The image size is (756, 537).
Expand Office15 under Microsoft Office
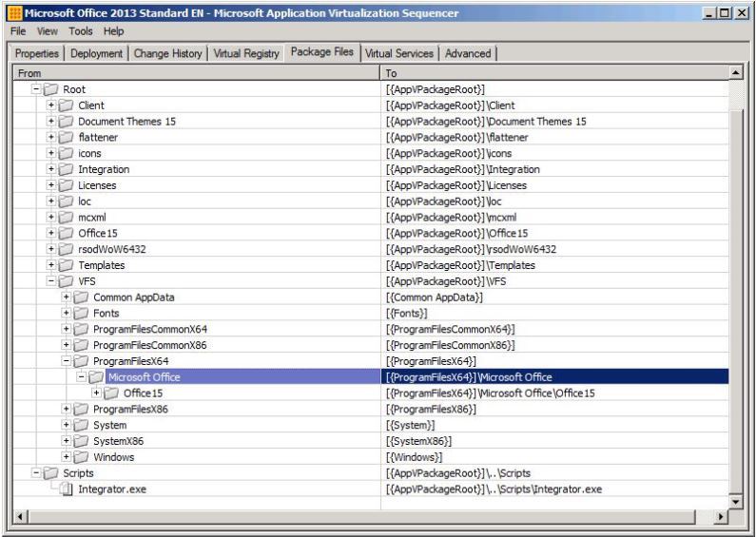pos(96,393)
